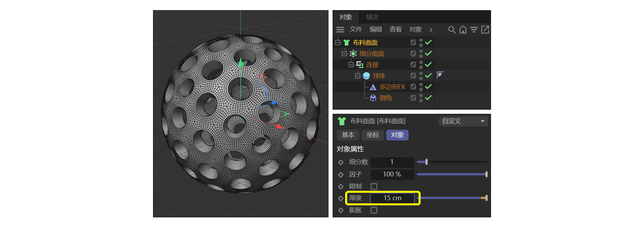Click the 因子 strength slider
The image size is (644, 228).
[x=452, y=174]
